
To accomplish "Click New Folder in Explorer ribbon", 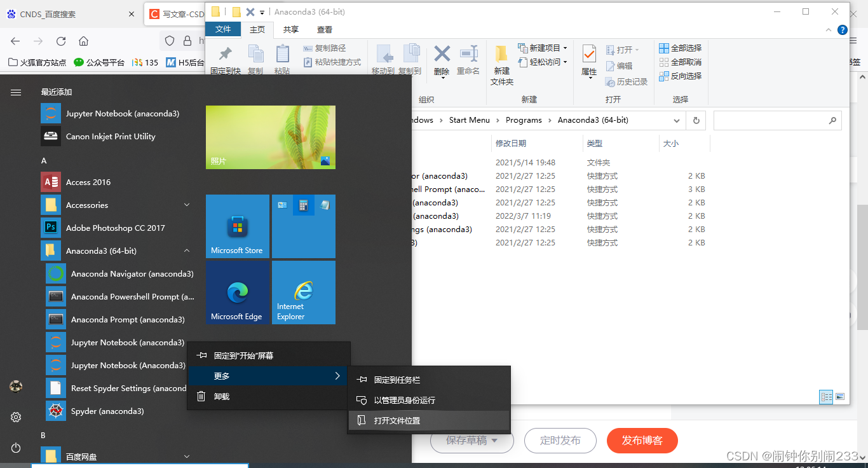I will 502,65.
